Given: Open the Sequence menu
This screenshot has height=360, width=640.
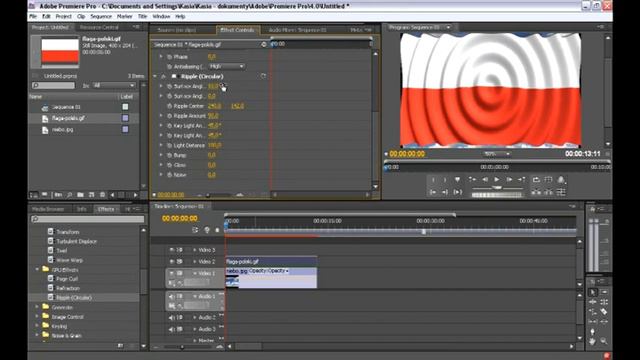Looking at the screenshot, I should [x=101, y=16].
